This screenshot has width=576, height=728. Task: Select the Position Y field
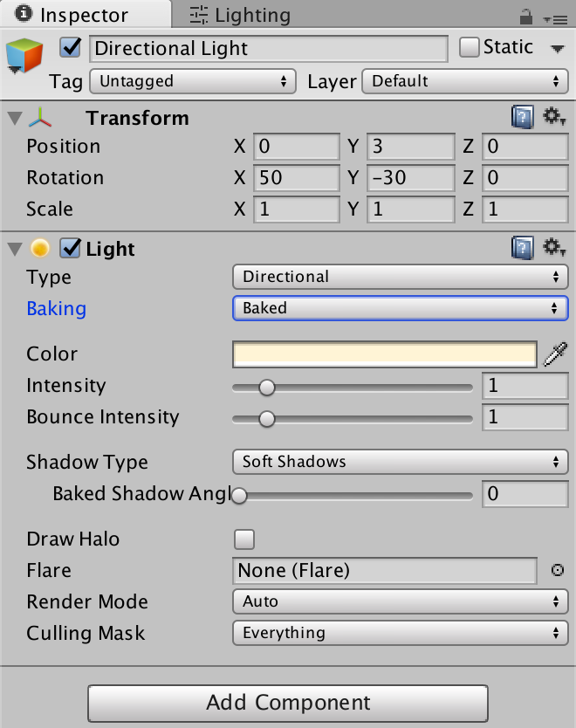[x=410, y=147]
